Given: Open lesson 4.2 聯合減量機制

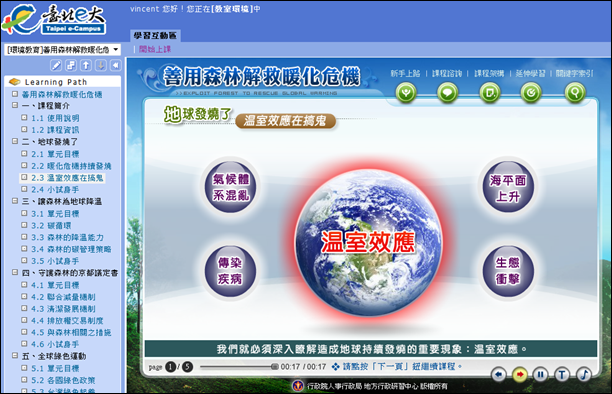Looking at the screenshot, I should [63, 297].
